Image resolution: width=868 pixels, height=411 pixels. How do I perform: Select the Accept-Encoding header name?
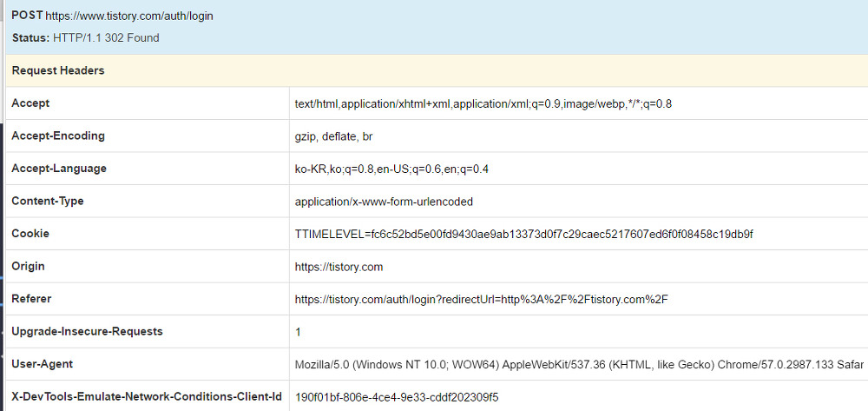tap(58, 136)
